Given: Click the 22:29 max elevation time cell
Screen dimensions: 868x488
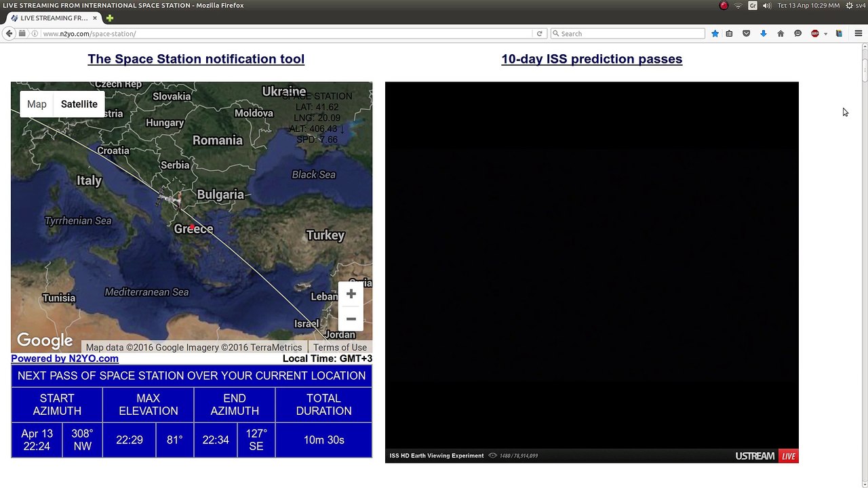Looking at the screenshot, I should click(130, 440).
